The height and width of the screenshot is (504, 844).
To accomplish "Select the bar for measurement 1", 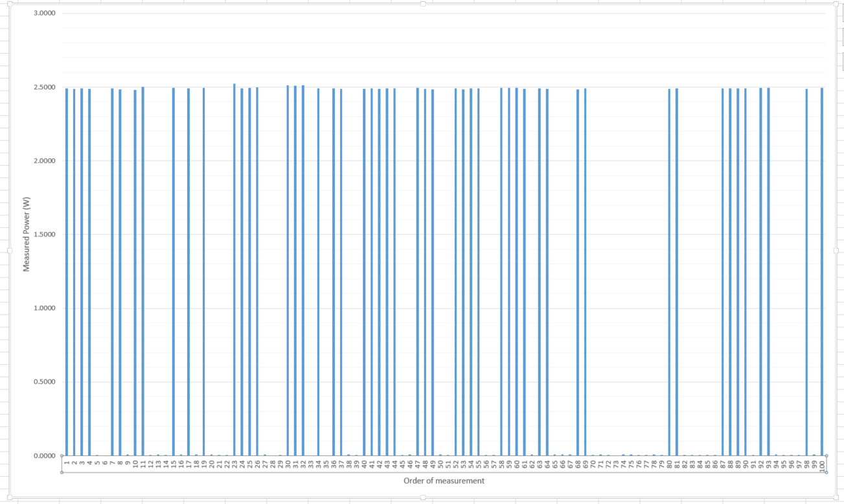I will click(x=67, y=272).
